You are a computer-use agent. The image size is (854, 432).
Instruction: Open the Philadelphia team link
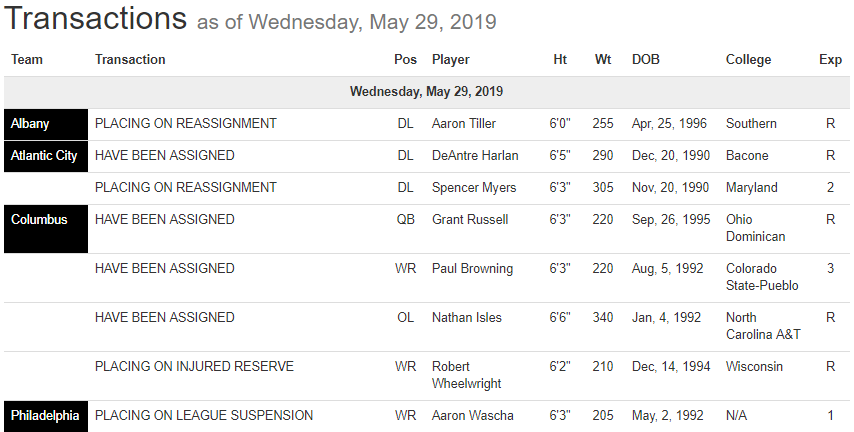pyautogui.click(x=45, y=416)
